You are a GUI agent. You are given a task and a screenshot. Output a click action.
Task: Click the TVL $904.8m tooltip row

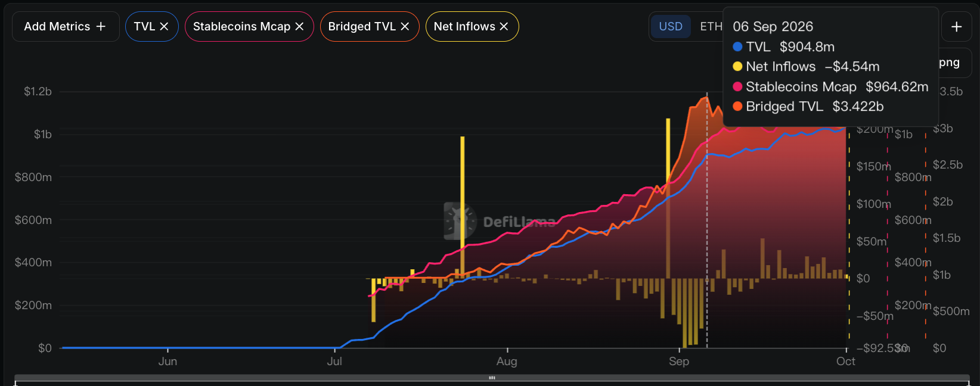tap(784, 47)
